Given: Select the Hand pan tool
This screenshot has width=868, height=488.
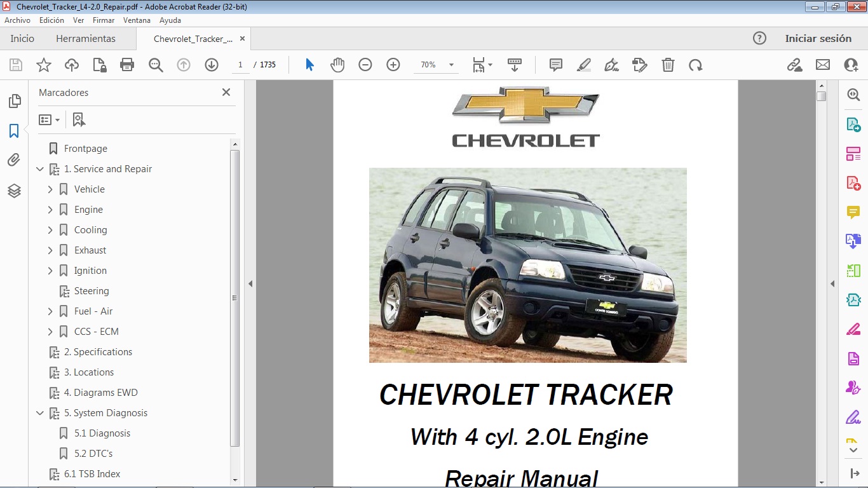Looking at the screenshot, I should pyautogui.click(x=337, y=65).
